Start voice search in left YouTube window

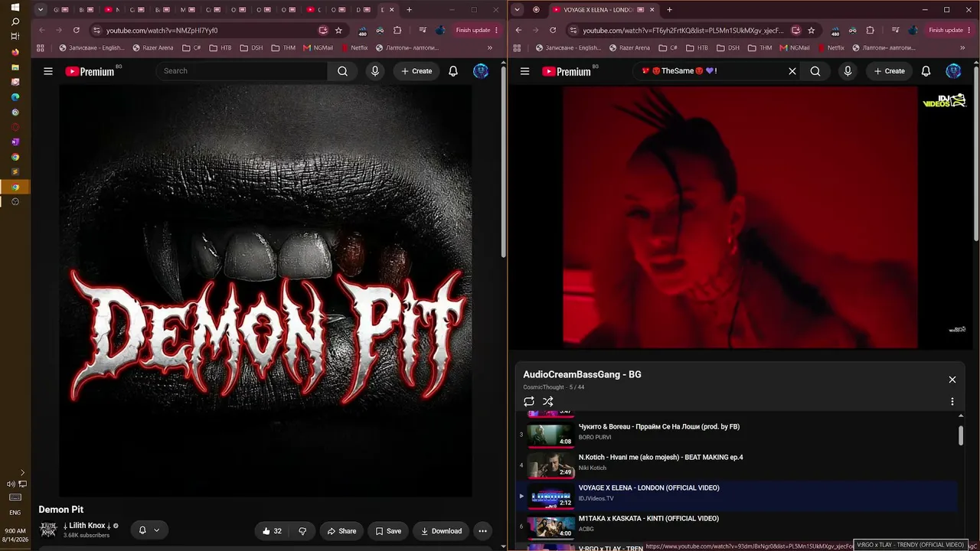(x=375, y=71)
